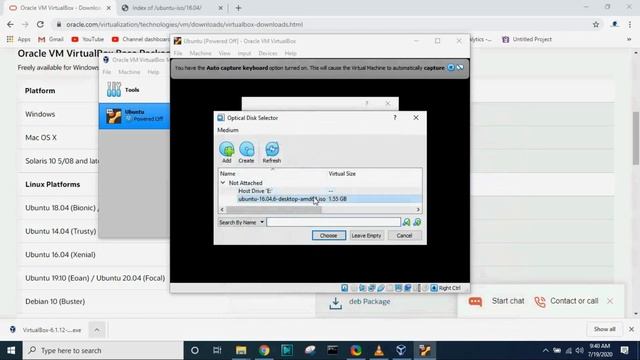Image resolution: width=640 pixels, height=360 pixels.
Task: Open Machine menu in VirtualBox Manager
Action: click(x=129, y=72)
